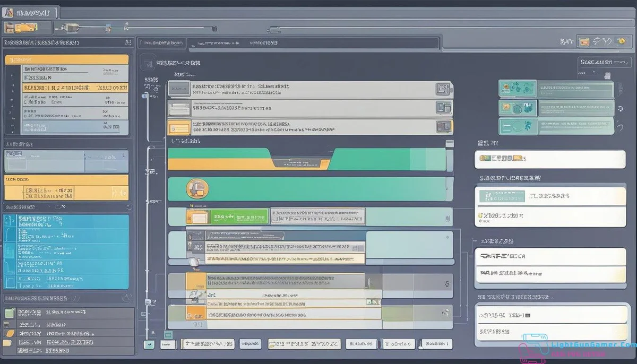The height and width of the screenshot is (364, 637).
Task: Toggle the small teal square above the bottom button row
Action: [168, 334]
